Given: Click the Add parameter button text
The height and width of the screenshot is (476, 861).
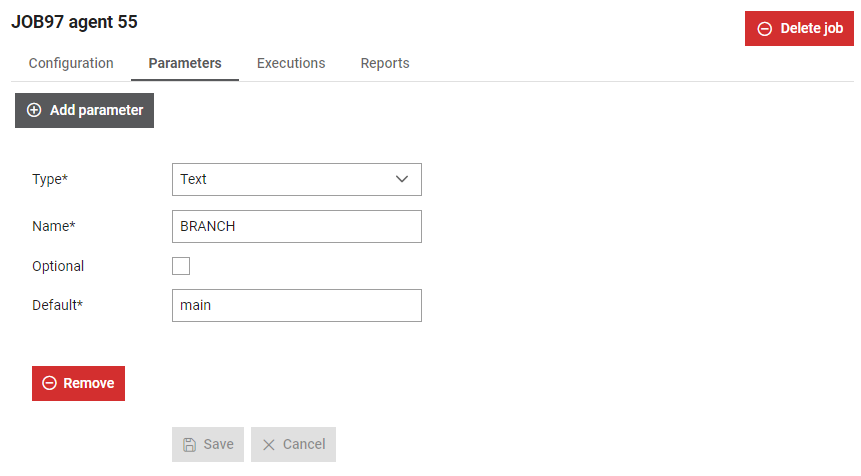Looking at the screenshot, I should click(96, 110).
